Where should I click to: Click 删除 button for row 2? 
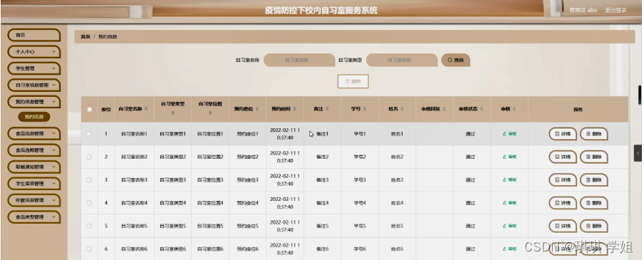[594, 157]
